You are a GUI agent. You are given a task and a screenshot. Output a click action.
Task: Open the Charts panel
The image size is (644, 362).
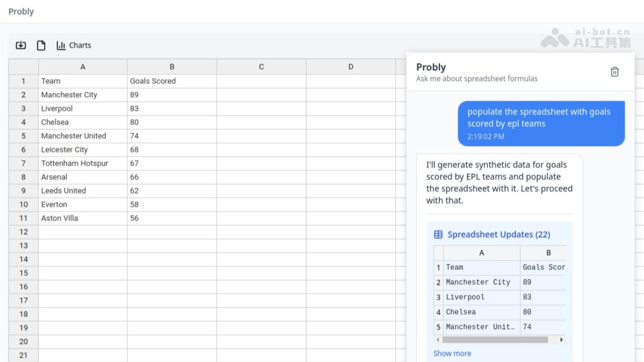[x=74, y=46]
